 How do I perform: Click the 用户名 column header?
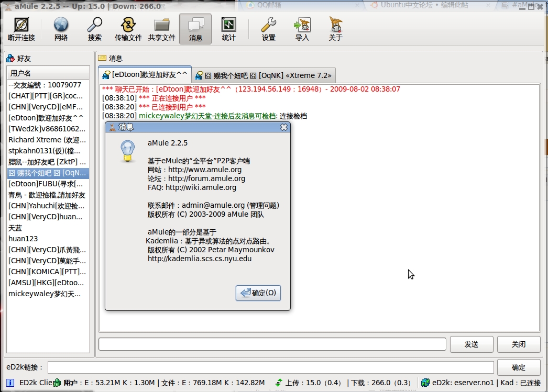[48, 73]
